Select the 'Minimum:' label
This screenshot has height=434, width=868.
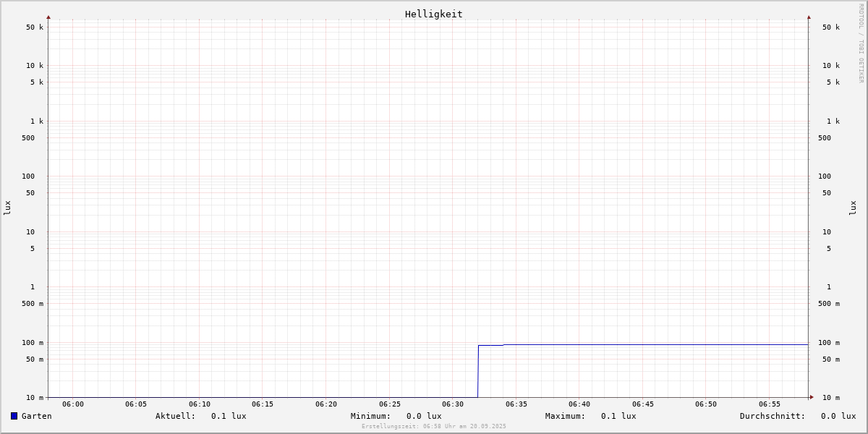click(x=371, y=416)
